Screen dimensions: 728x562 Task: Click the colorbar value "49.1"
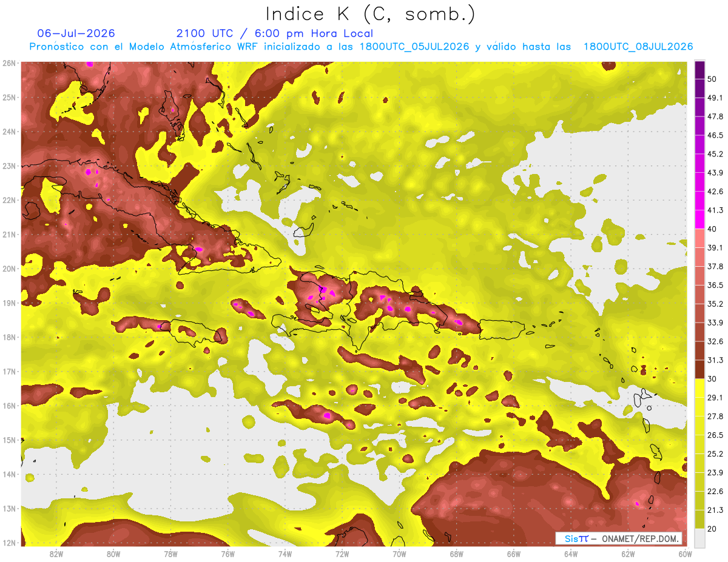(x=716, y=98)
